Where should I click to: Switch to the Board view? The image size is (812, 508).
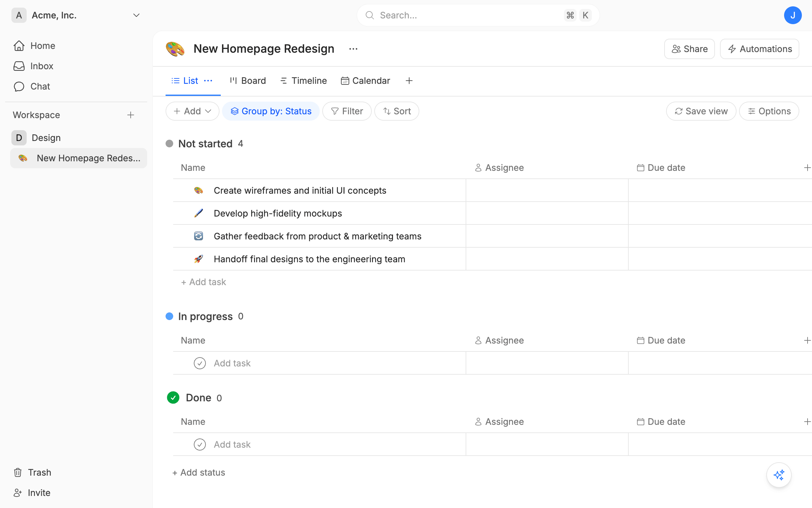click(248, 81)
